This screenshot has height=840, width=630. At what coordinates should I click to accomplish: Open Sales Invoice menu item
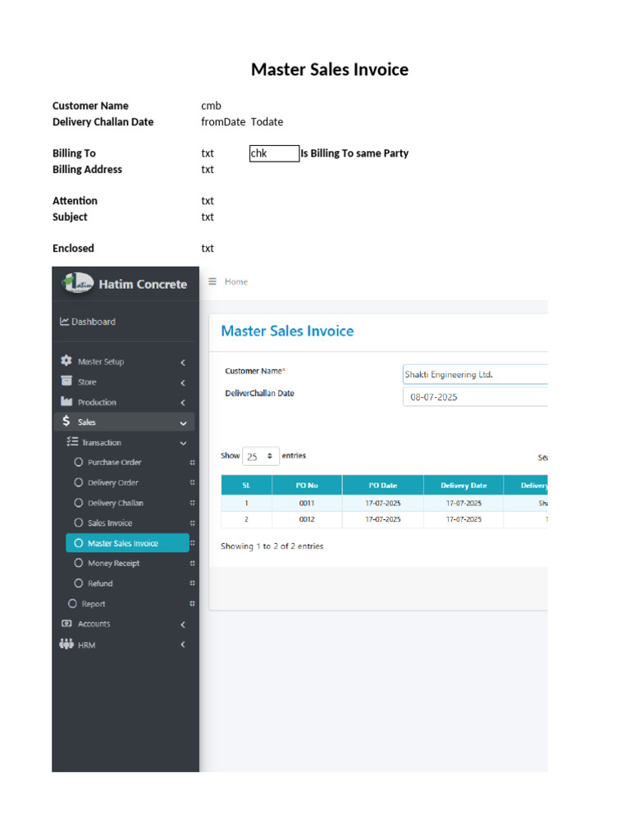(110, 523)
